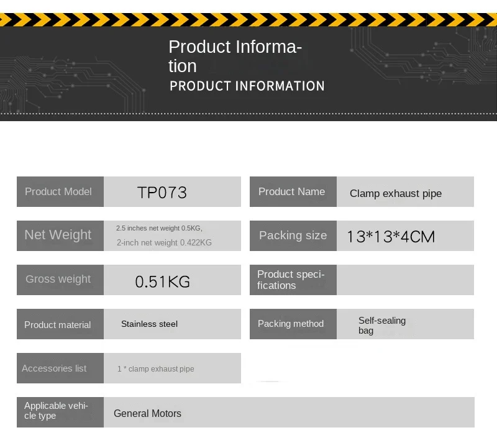497x448 pixels.
Task: Click the uppercase 'PRODUCT INFORMATION' subtitle
Action: pos(247,86)
